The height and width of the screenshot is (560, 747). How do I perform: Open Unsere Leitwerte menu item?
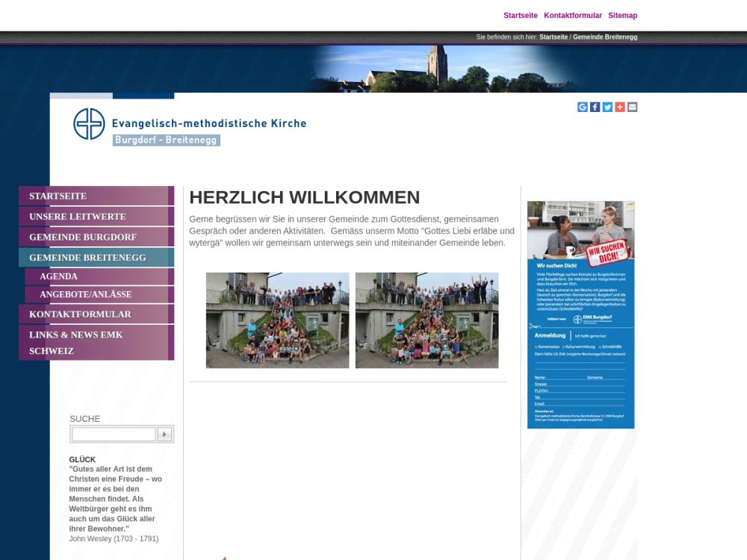(x=78, y=217)
